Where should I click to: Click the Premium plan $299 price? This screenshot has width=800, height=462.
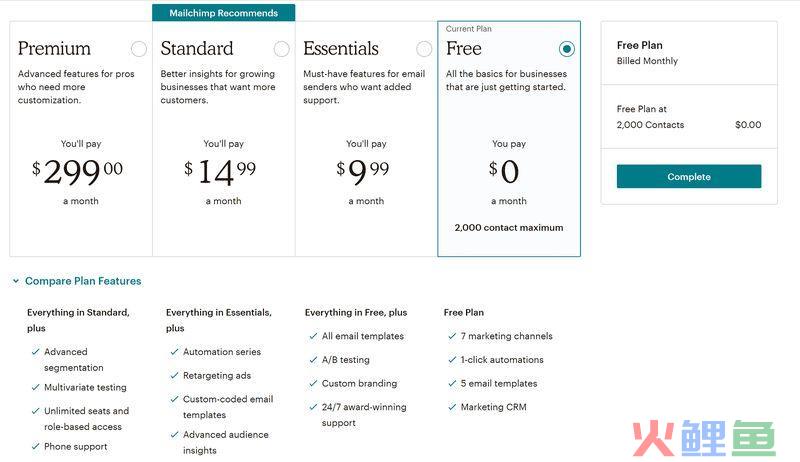coord(78,172)
